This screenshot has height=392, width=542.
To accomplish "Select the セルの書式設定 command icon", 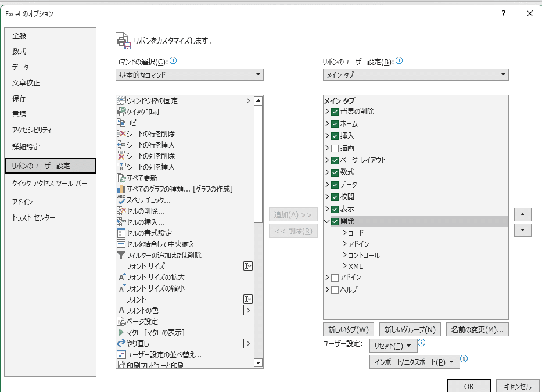I will tap(121, 233).
